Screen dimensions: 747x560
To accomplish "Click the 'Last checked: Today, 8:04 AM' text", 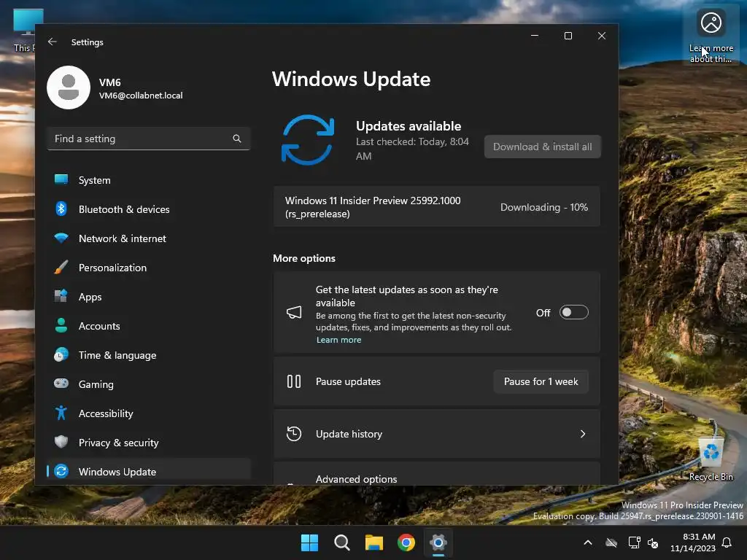I will point(412,149).
